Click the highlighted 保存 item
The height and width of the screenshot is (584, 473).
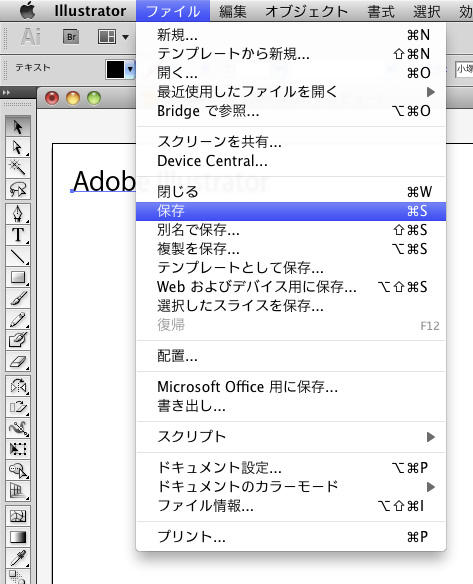pyautogui.click(x=291, y=211)
